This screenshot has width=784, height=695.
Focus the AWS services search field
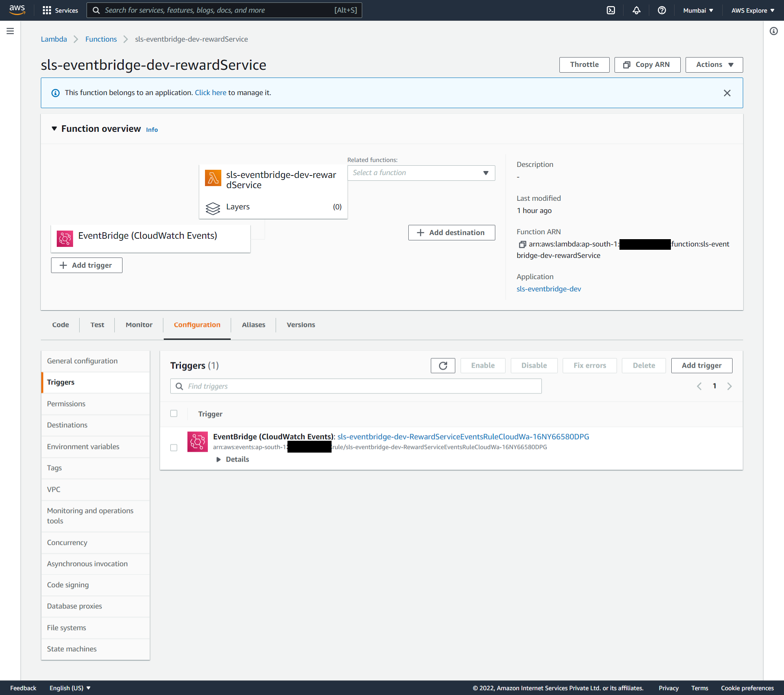pyautogui.click(x=224, y=10)
